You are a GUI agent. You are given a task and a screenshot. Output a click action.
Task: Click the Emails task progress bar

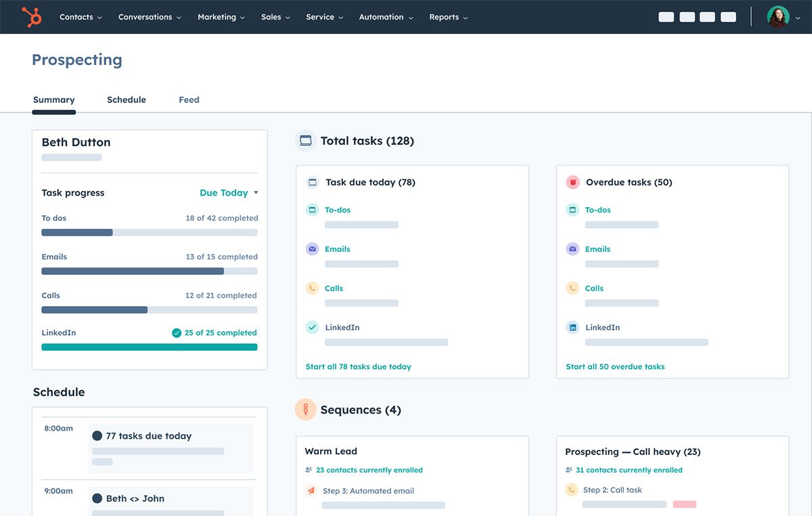tap(150, 271)
